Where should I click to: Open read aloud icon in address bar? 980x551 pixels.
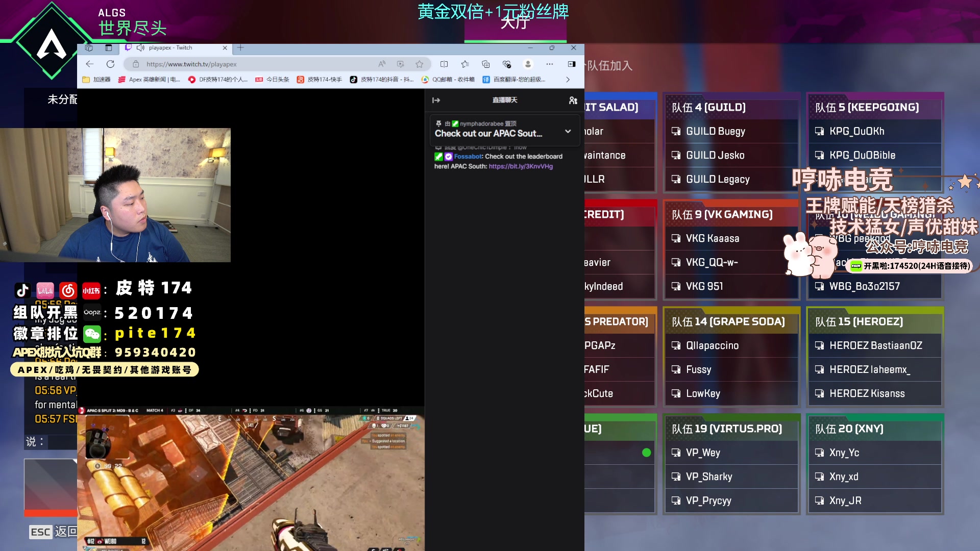(x=382, y=64)
